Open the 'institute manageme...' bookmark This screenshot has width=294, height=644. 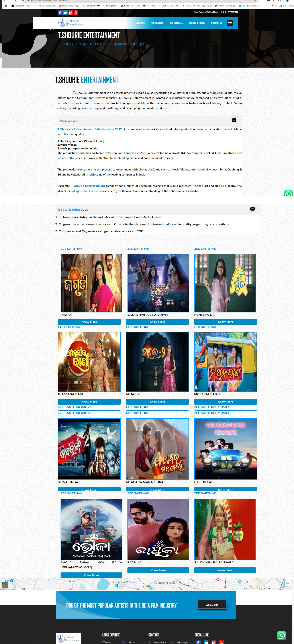46,6
